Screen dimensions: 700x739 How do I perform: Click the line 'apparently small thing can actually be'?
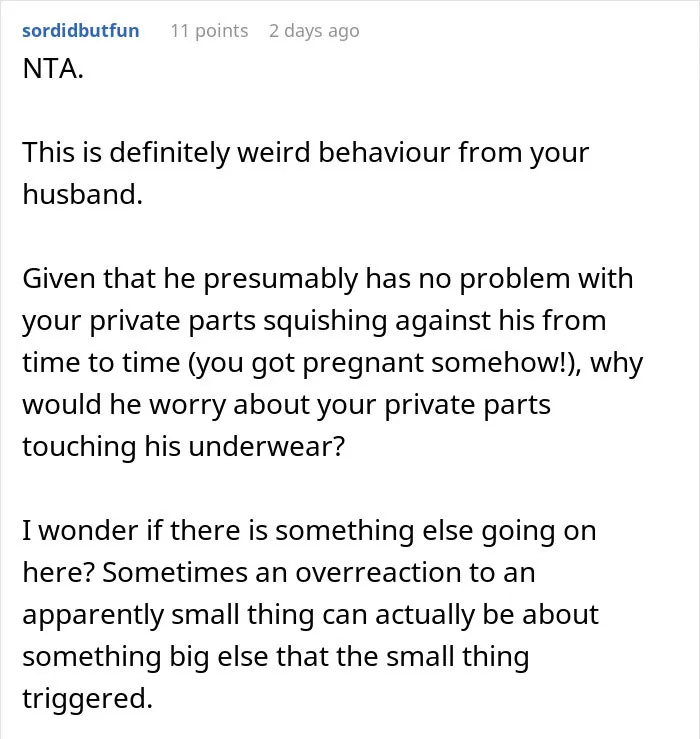[x=310, y=615]
